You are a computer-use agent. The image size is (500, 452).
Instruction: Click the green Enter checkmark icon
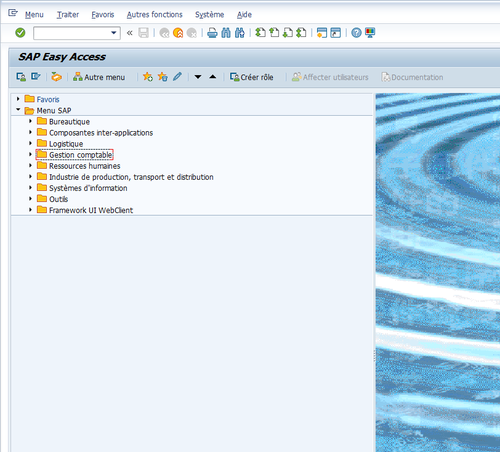click(x=20, y=33)
